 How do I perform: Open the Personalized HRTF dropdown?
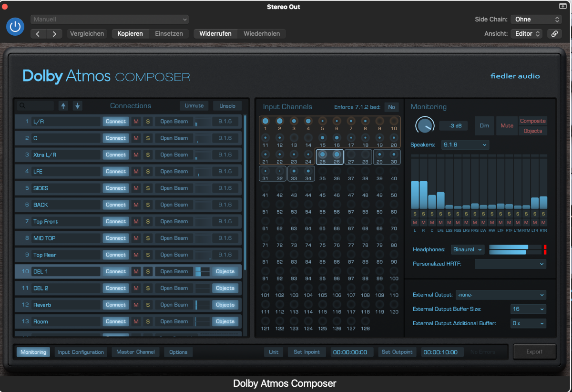pyautogui.click(x=511, y=264)
